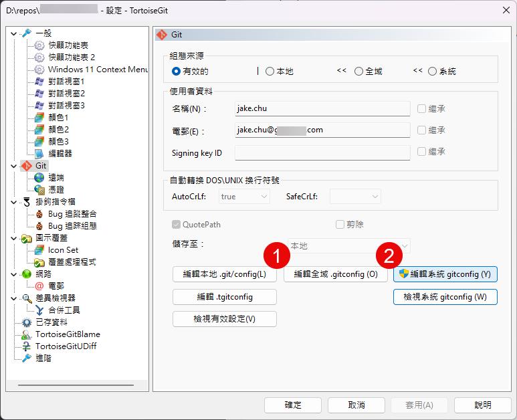Click the bug icon beside Bug 追蹤整合

click(39, 214)
